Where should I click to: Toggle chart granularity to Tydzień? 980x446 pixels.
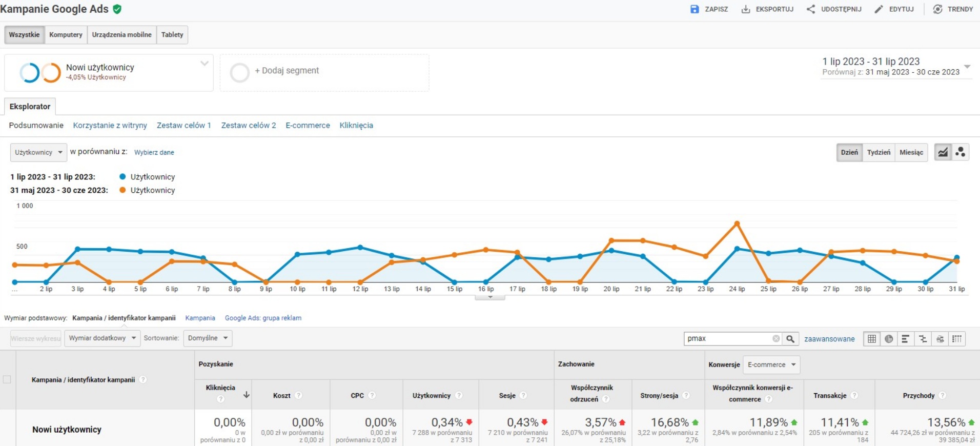[879, 152]
